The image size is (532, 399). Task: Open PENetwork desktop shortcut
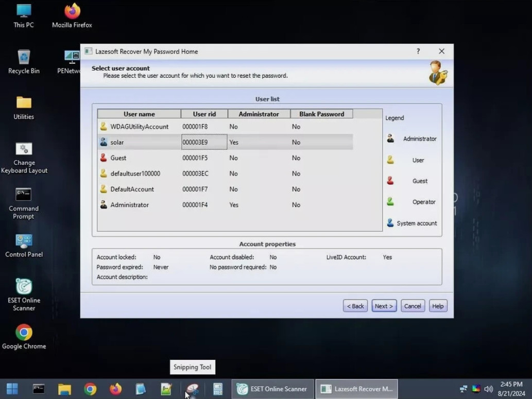tap(69, 61)
